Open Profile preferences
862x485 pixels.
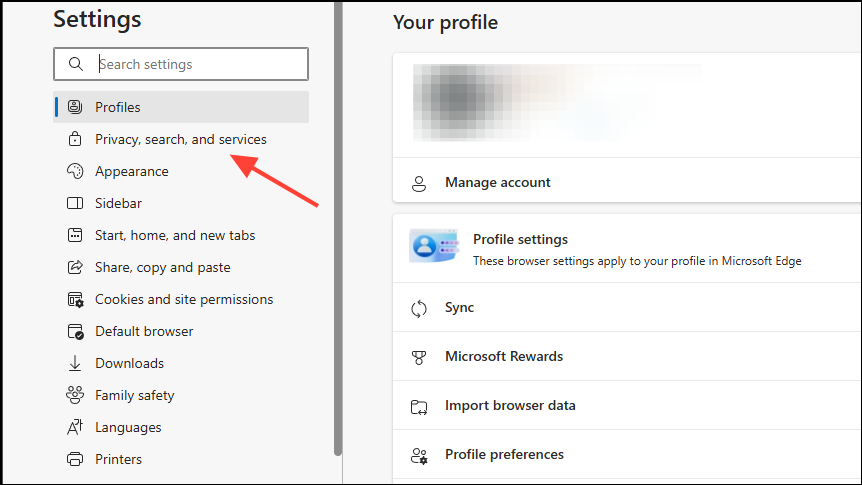tap(627, 455)
